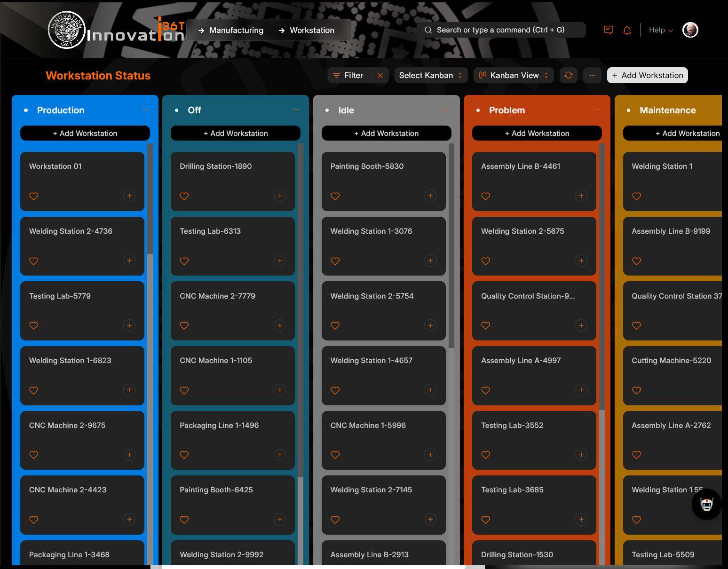Open the Production column options menu
The width and height of the screenshot is (728, 569).
[x=145, y=110]
